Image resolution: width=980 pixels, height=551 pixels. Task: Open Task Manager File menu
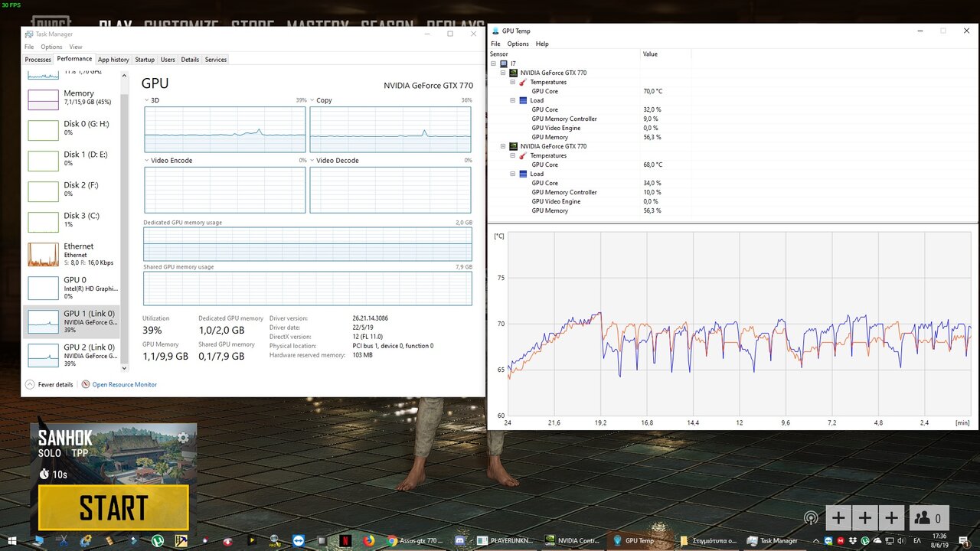pyautogui.click(x=29, y=47)
